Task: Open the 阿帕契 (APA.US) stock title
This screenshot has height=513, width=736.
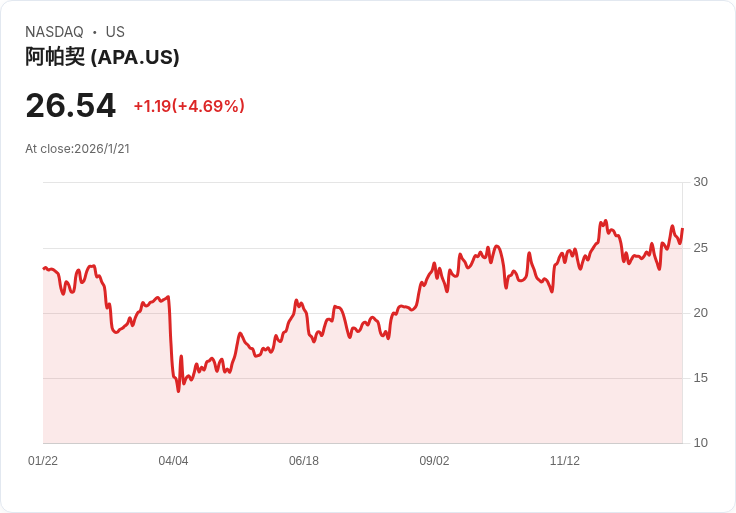Action: pyautogui.click(x=102, y=57)
